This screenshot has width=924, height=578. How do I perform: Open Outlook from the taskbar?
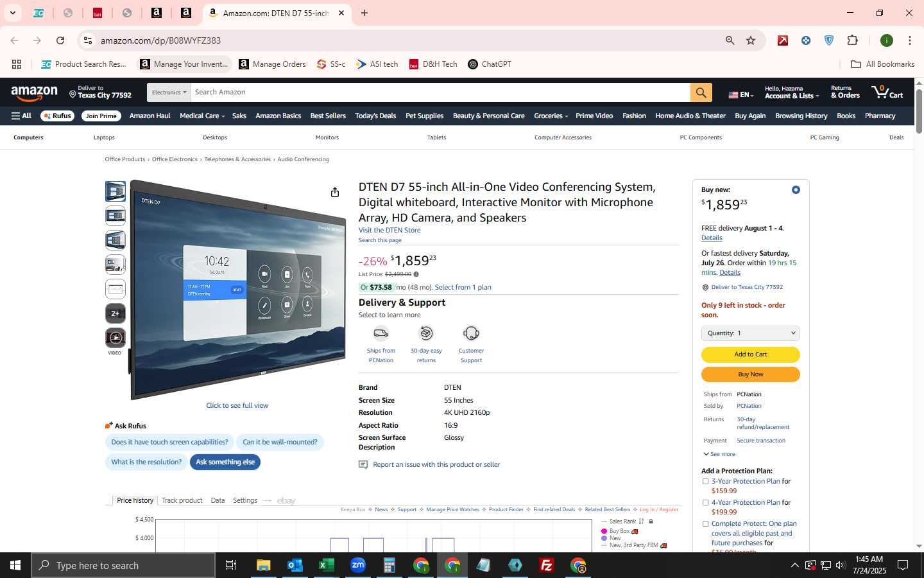295,565
